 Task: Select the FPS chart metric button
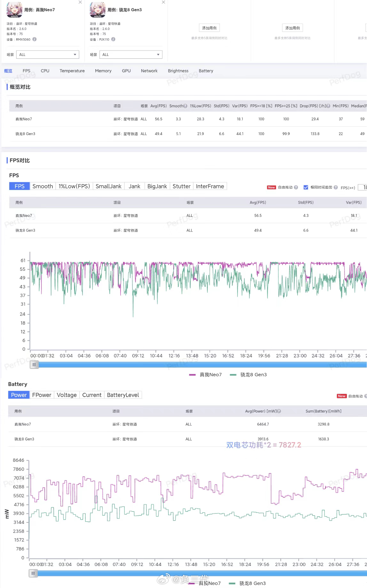(x=20, y=186)
